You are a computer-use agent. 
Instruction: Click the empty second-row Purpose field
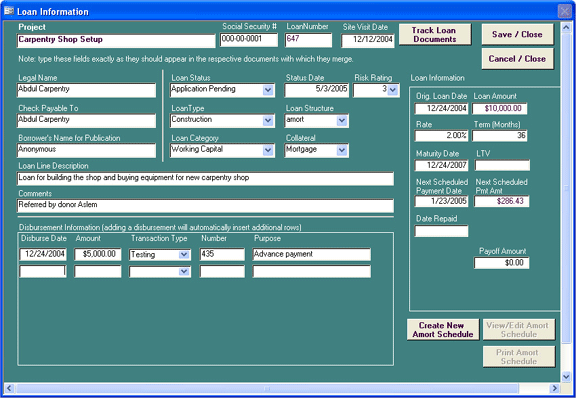coord(312,272)
